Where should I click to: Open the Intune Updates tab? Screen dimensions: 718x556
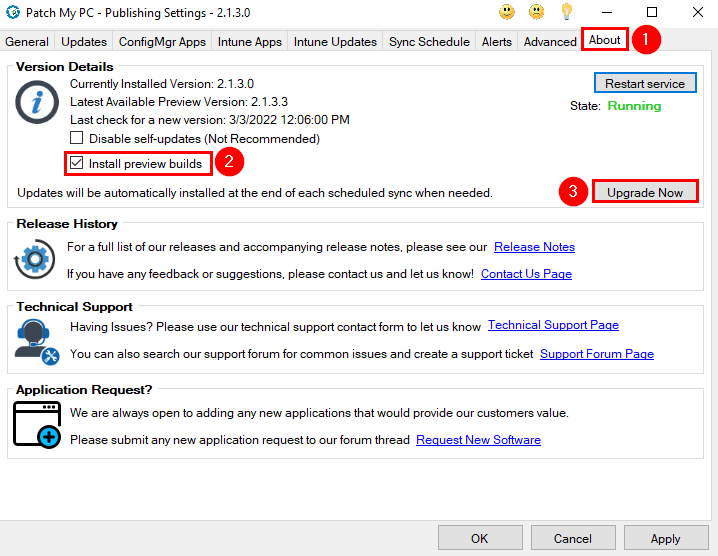[x=335, y=42]
